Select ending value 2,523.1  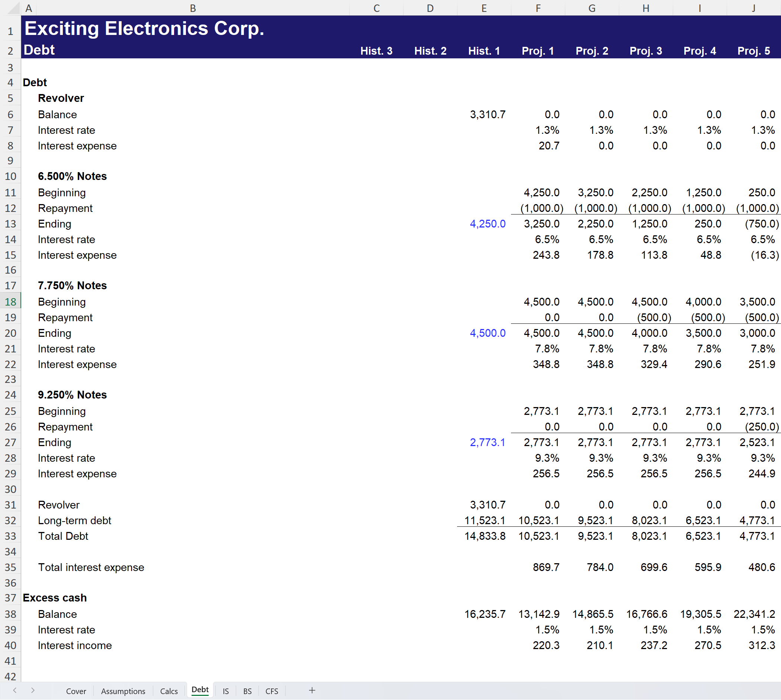757,442
